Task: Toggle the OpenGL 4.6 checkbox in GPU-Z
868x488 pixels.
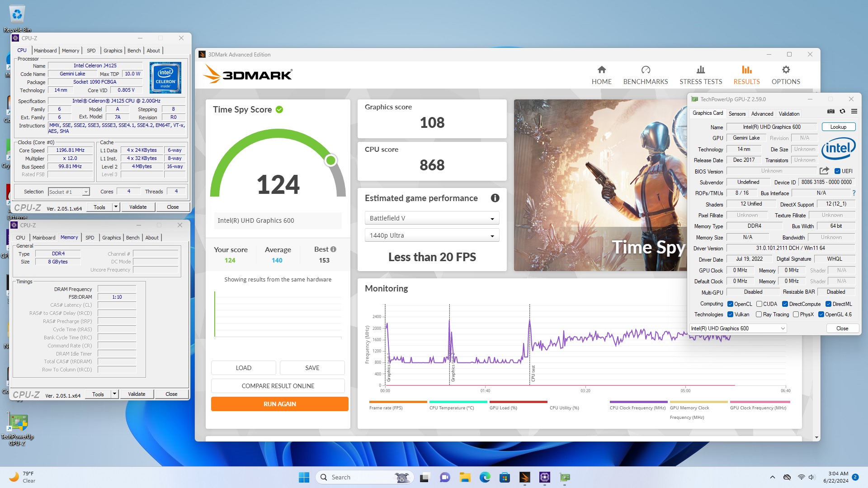Action: click(x=821, y=314)
